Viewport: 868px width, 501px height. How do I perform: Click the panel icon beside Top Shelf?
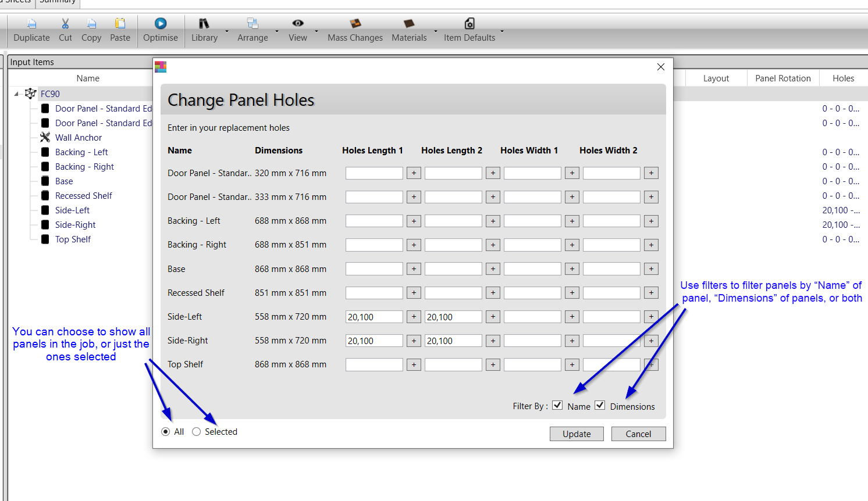(x=45, y=239)
